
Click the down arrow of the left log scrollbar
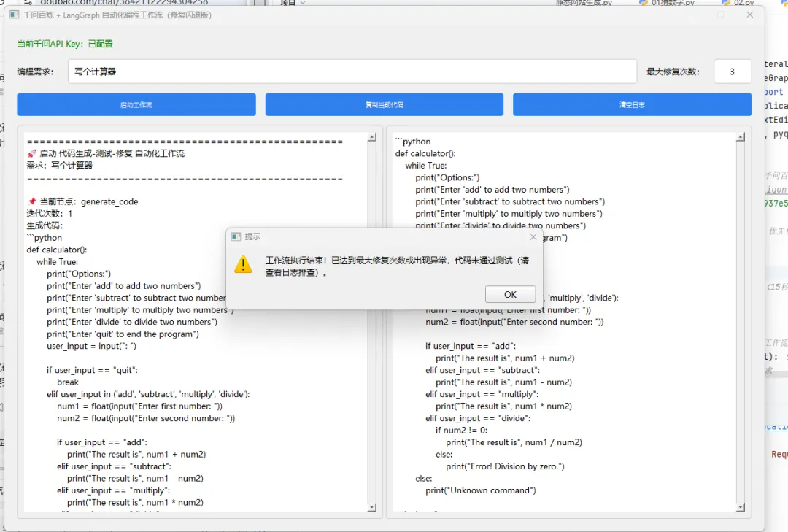point(372,507)
